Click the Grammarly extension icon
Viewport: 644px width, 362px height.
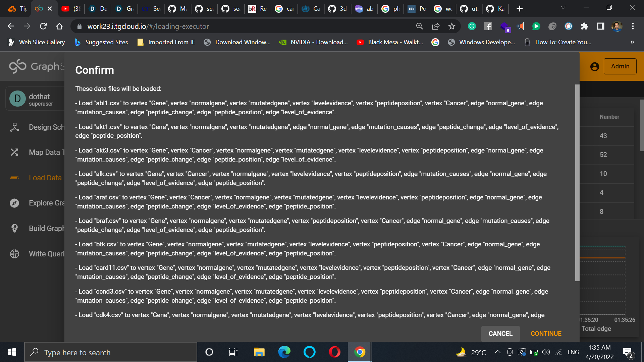[472, 26]
